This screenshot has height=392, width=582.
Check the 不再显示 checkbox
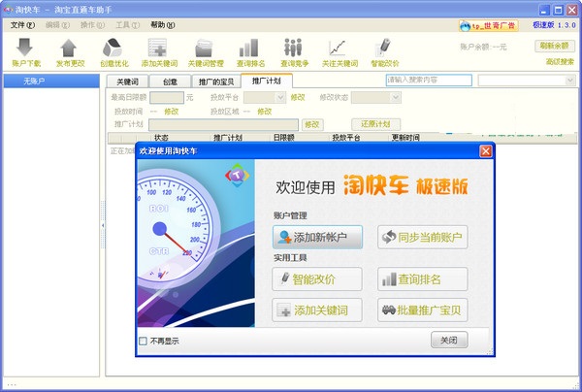tap(143, 341)
